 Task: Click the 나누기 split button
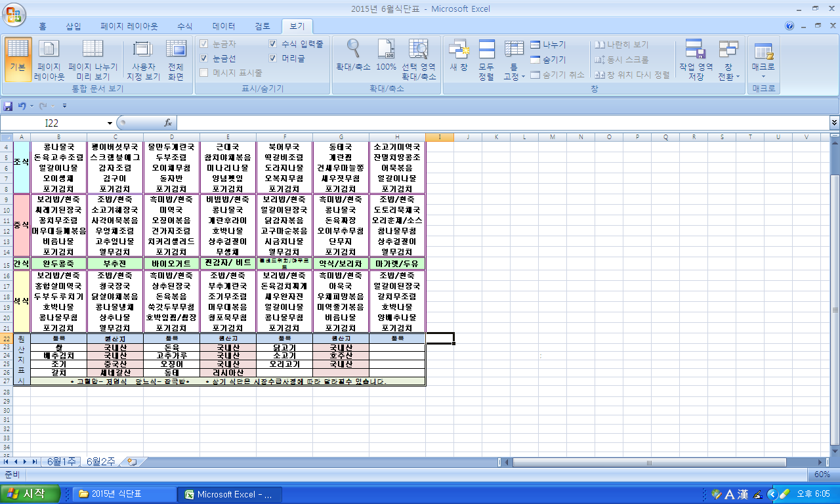tap(549, 45)
